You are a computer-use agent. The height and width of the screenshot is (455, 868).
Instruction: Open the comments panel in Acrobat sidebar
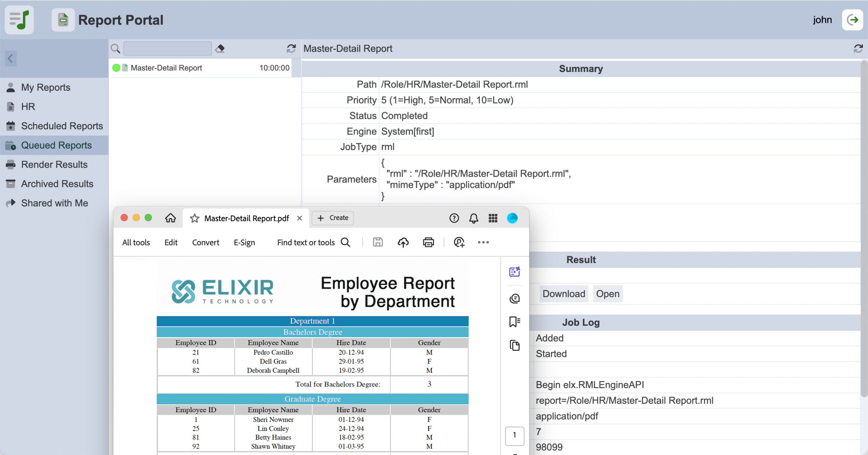coord(515,298)
